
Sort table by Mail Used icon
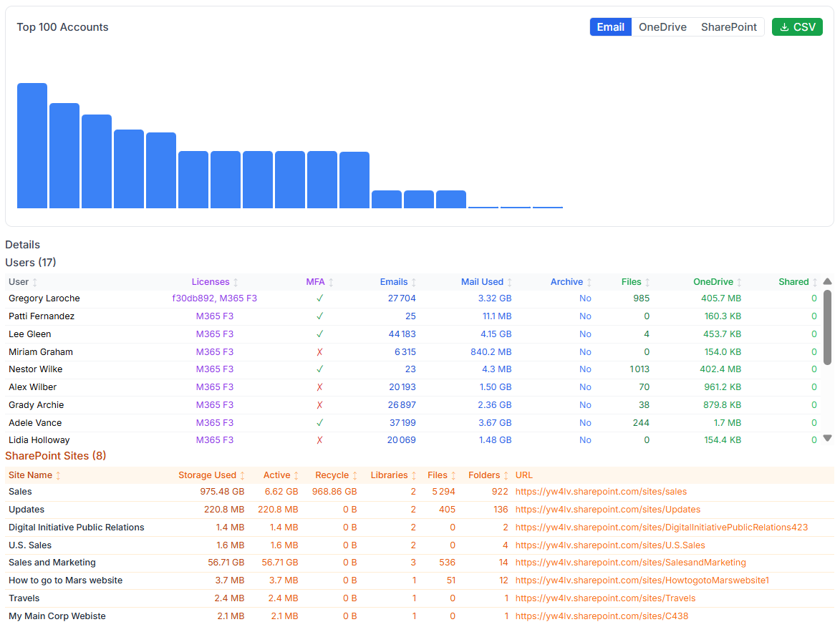click(509, 283)
